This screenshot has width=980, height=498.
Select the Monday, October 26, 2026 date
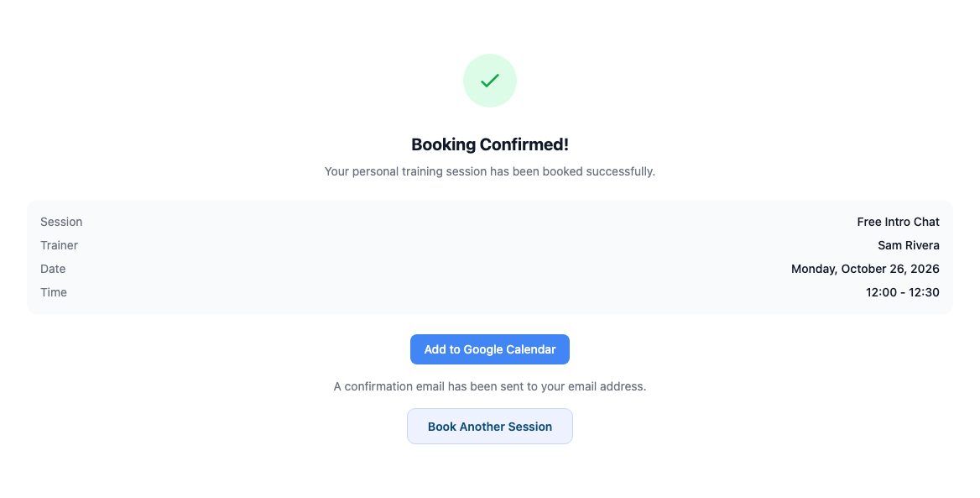click(x=866, y=269)
